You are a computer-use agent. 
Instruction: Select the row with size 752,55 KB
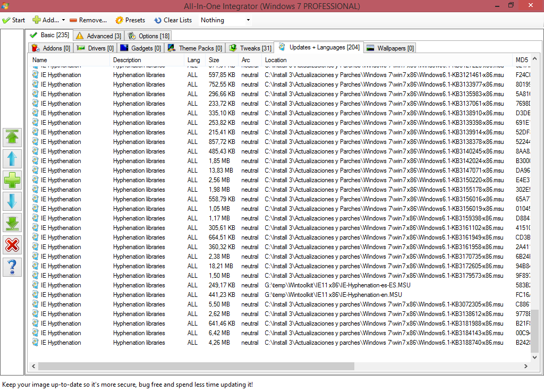(279, 84)
